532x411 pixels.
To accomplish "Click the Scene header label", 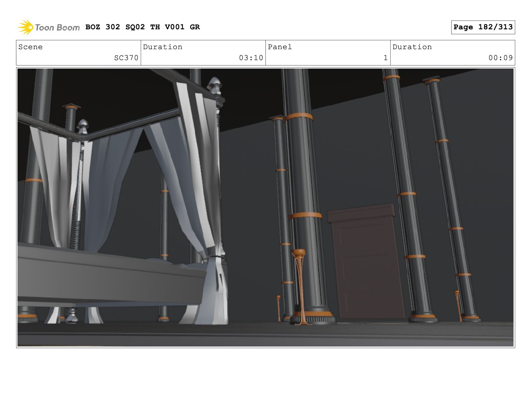I will (x=31, y=47).
